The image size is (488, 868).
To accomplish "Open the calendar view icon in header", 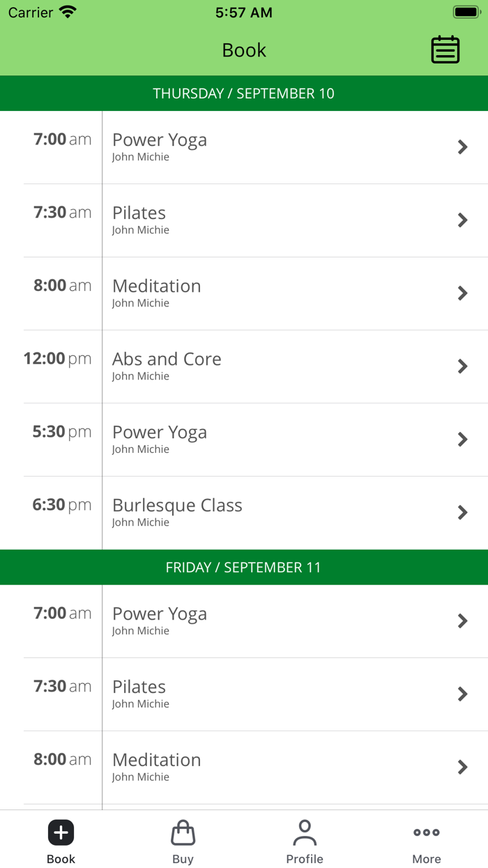I will [445, 50].
